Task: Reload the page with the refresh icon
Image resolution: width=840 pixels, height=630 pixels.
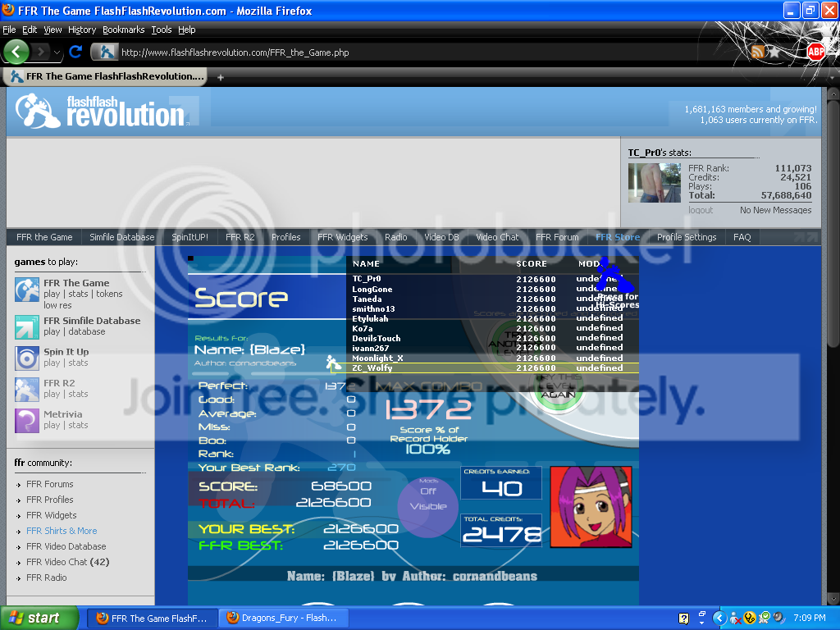Action: 75,52
